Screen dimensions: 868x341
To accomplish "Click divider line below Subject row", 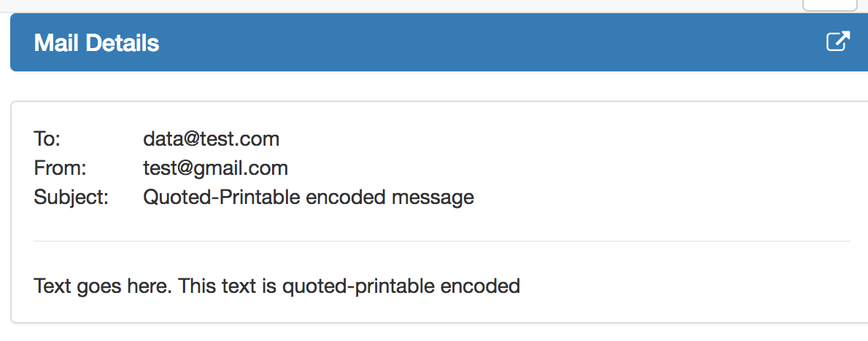I will 442,241.
